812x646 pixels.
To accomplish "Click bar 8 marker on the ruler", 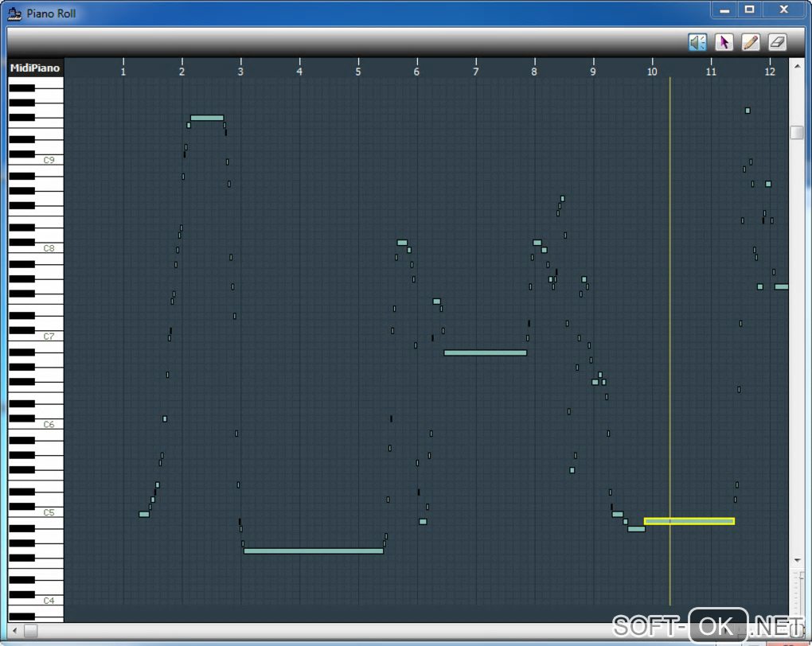I will pyautogui.click(x=534, y=71).
